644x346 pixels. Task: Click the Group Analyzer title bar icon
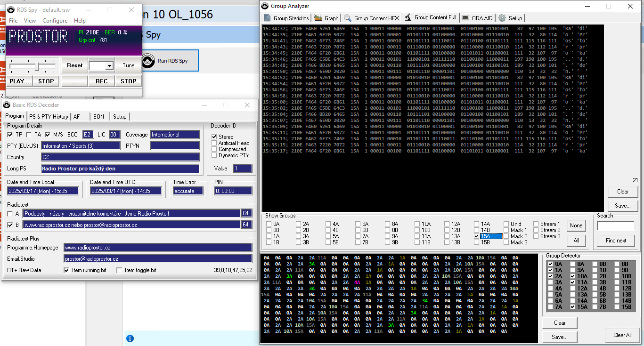[265, 6]
